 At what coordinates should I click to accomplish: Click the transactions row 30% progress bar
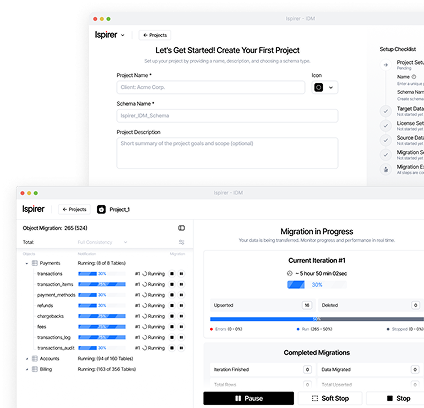(x=102, y=274)
